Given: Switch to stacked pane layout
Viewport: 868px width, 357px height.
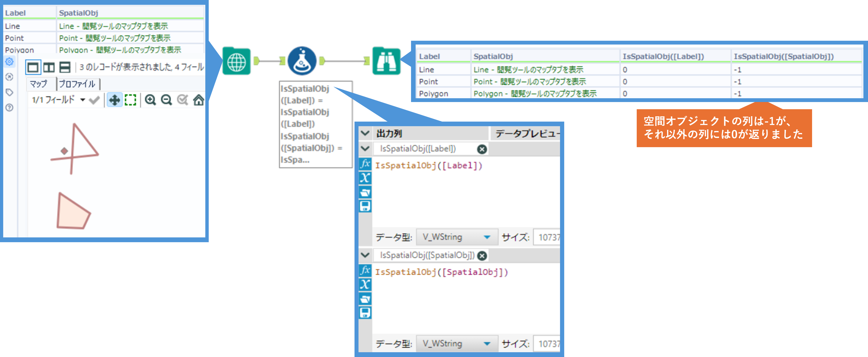Looking at the screenshot, I should point(65,67).
